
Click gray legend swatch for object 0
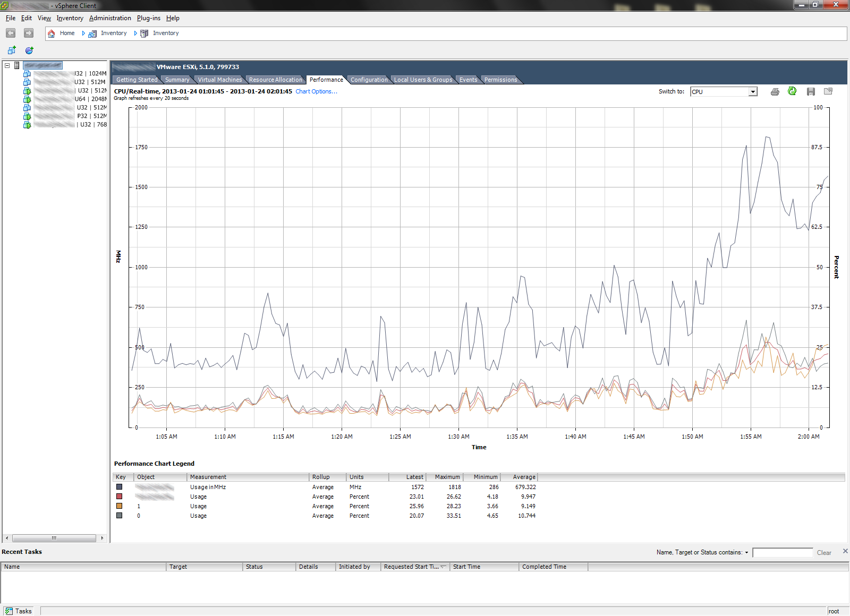click(120, 516)
